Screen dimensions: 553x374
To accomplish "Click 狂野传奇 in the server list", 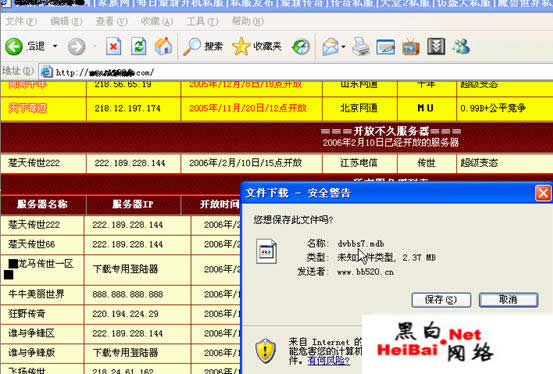I will click(27, 314).
